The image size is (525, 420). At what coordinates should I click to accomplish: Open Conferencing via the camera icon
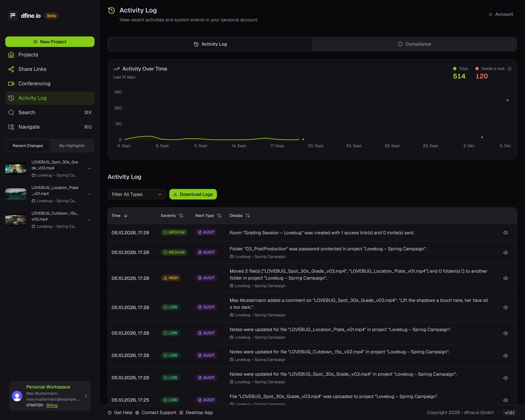pyautogui.click(x=11, y=84)
